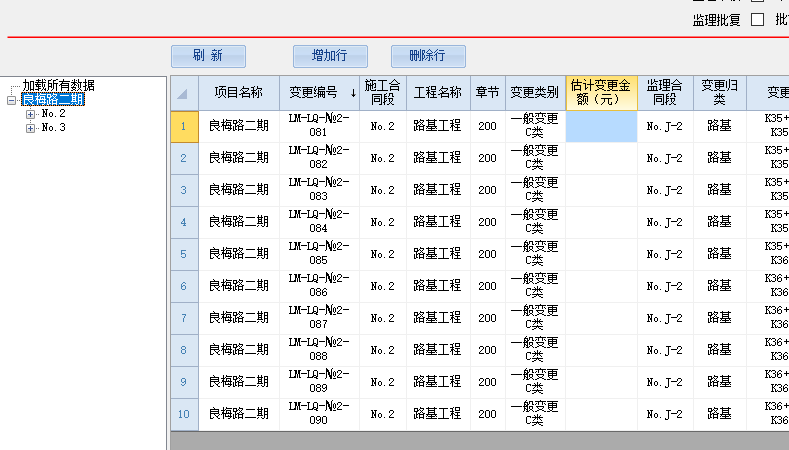This screenshot has height=450, width=789.
Task: Click 一般变更C类 cell in row 8
Action: (535, 350)
